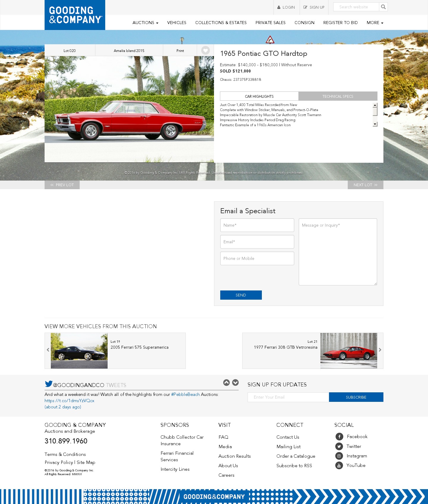Viewport: 428px width, 504px height.
Task: Open Amelia Island 2015 auction link
Action: (x=129, y=50)
